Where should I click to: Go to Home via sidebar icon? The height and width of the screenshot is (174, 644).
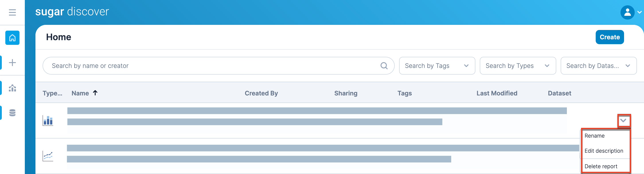click(x=12, y=38)
